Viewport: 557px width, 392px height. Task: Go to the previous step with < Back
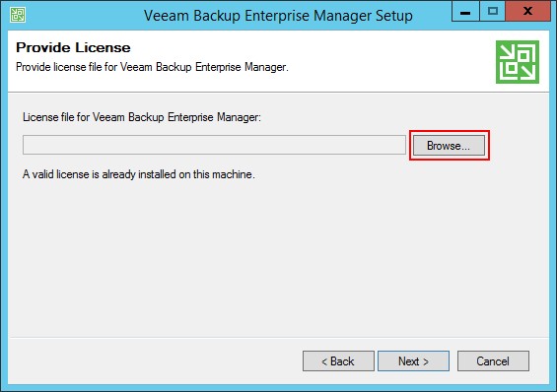[338, 361]
